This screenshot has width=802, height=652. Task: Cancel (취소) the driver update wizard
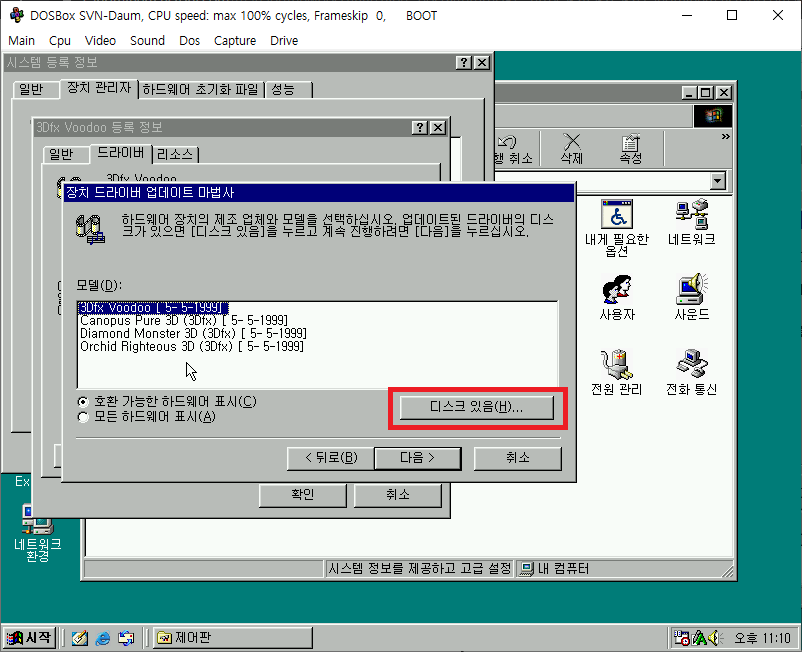point(518,458)
